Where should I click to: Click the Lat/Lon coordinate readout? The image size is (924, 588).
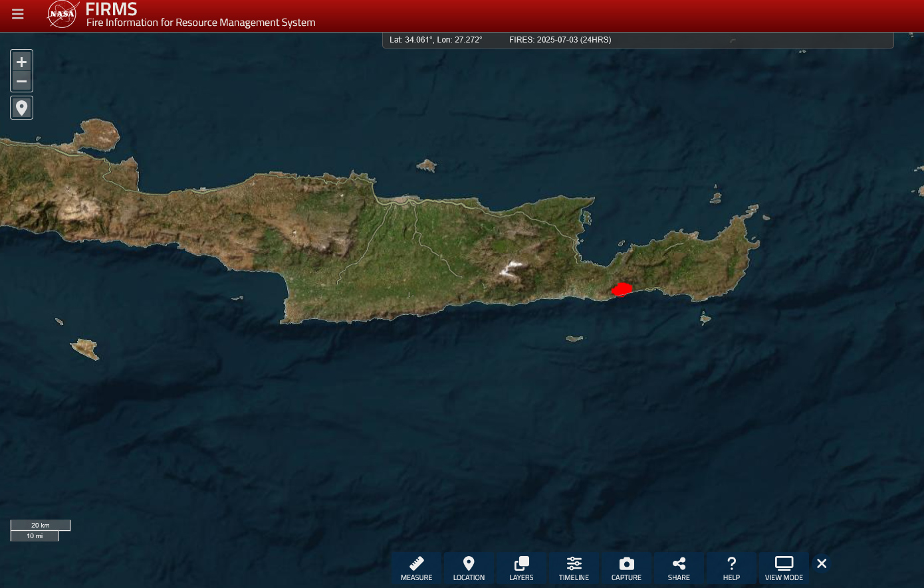point(435,40)
